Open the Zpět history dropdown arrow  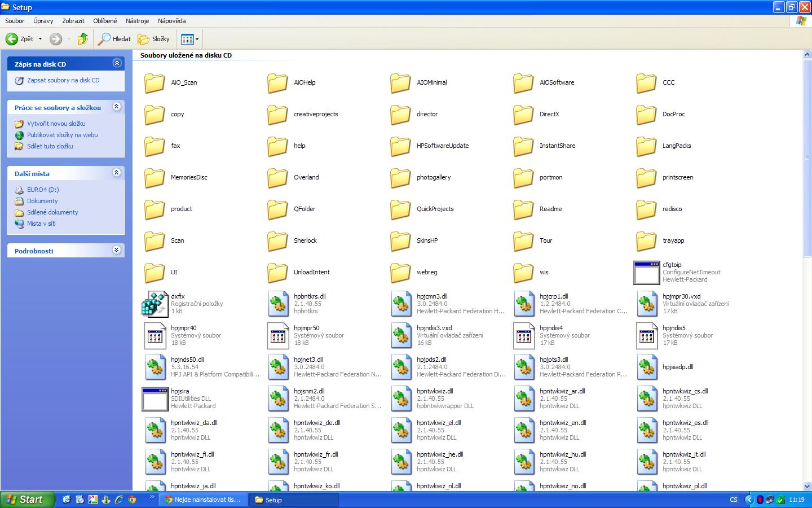tap(40, 39)
